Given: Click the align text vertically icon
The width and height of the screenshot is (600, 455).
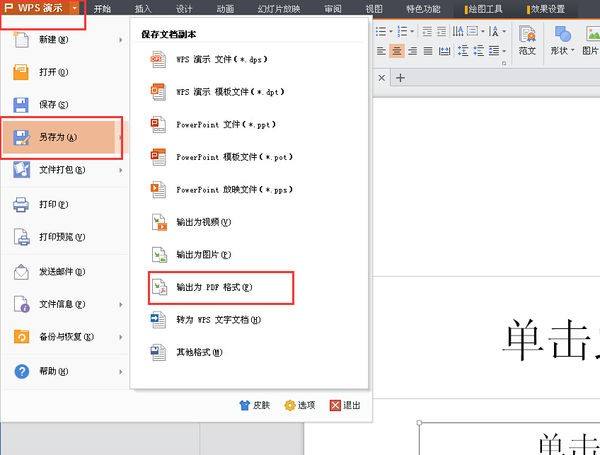Looking at the screenshot, I should [472, 31].
